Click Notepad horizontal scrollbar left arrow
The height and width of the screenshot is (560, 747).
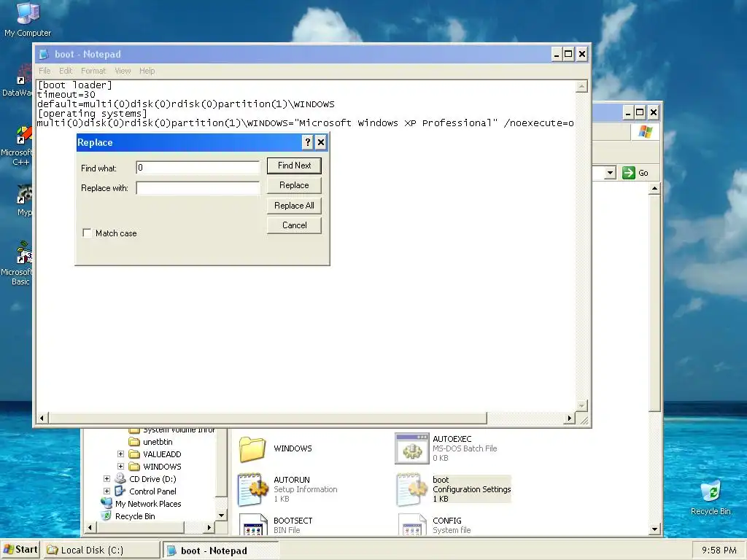(x=42, y=418)
